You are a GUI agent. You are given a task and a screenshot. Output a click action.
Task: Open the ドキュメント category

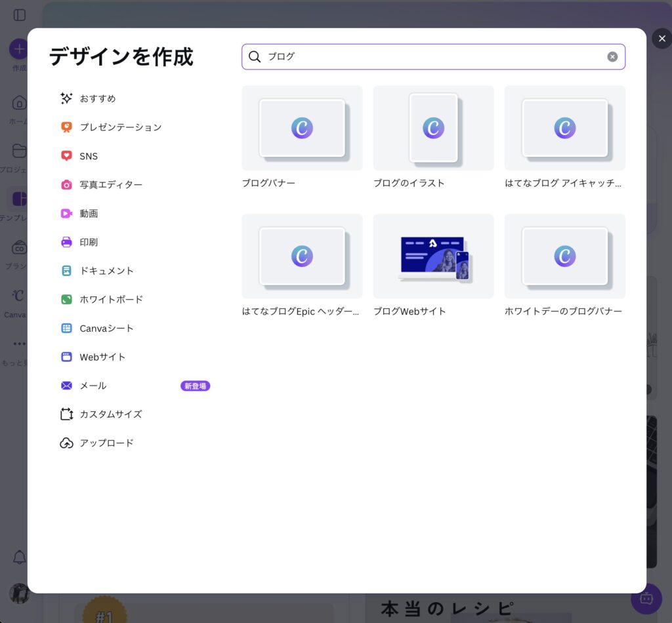click(x=106, y=271)
